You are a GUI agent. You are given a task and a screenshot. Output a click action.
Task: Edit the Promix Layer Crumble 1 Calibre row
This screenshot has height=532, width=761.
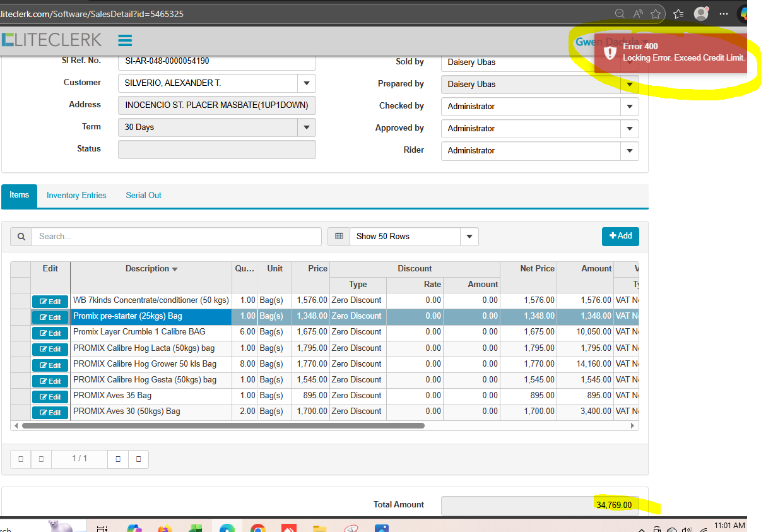[50, 333]
